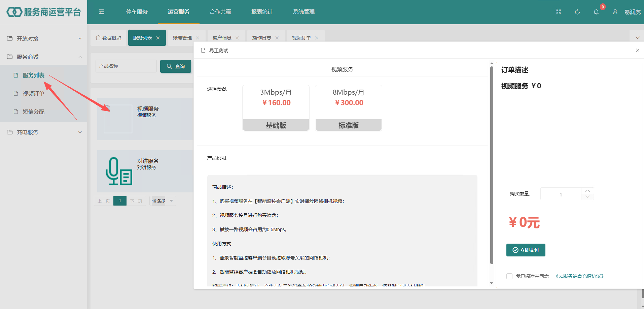Click the refresh icon in header
The width and height of the screenshot is (644, 309).
point(577,12)
